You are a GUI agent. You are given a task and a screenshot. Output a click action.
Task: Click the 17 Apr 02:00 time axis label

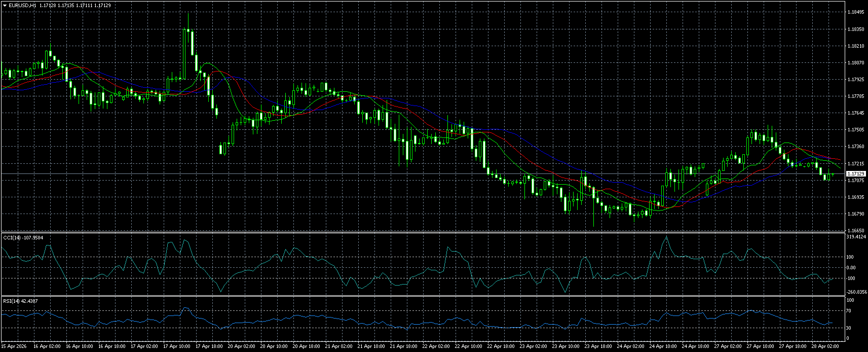[144, 346]
